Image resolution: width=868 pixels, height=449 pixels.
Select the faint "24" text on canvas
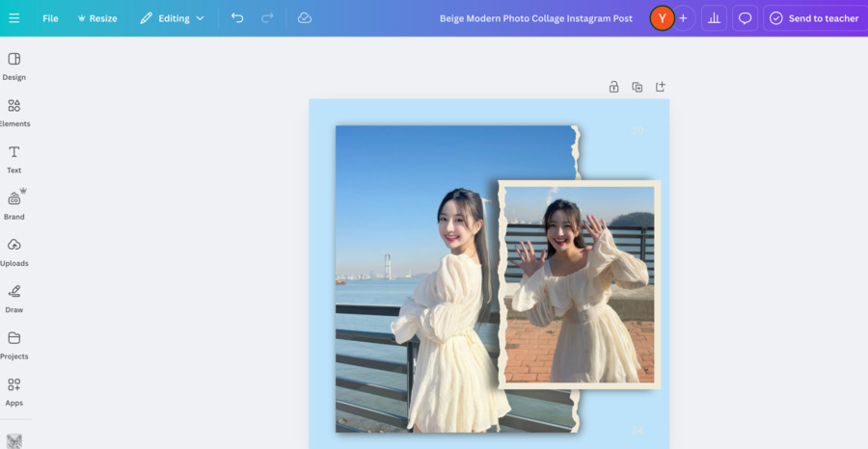pos(637,430)
